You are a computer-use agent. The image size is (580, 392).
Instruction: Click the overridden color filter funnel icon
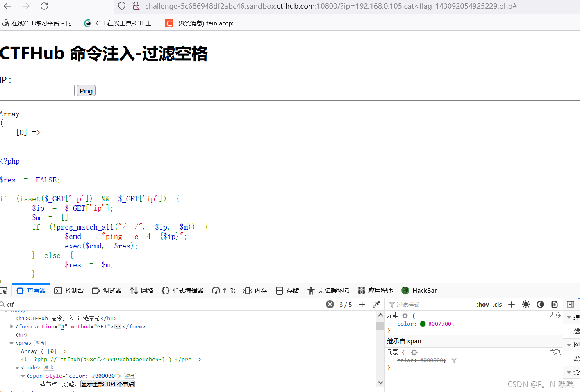click(454, 360)
